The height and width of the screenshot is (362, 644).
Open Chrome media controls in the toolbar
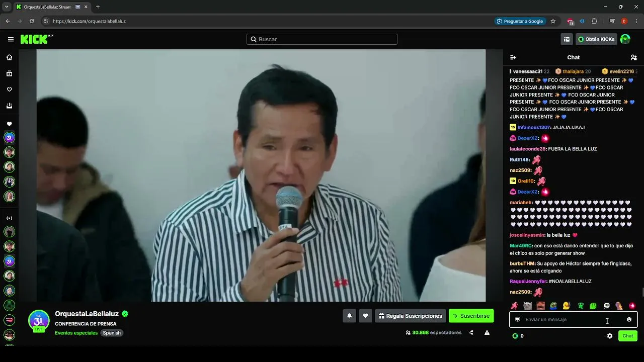[612, 21]
